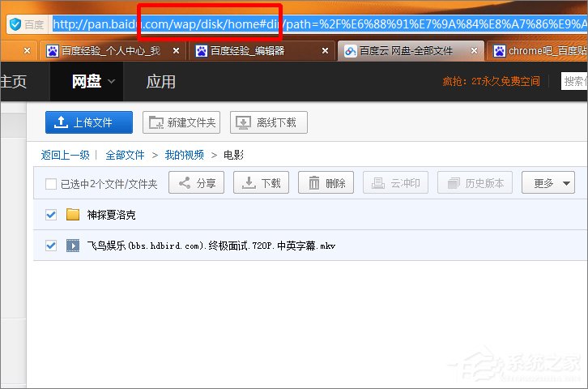The height and width of the screenshot is (389, 588).
Task: Click the download arrow icon
Action: (249, 183)
